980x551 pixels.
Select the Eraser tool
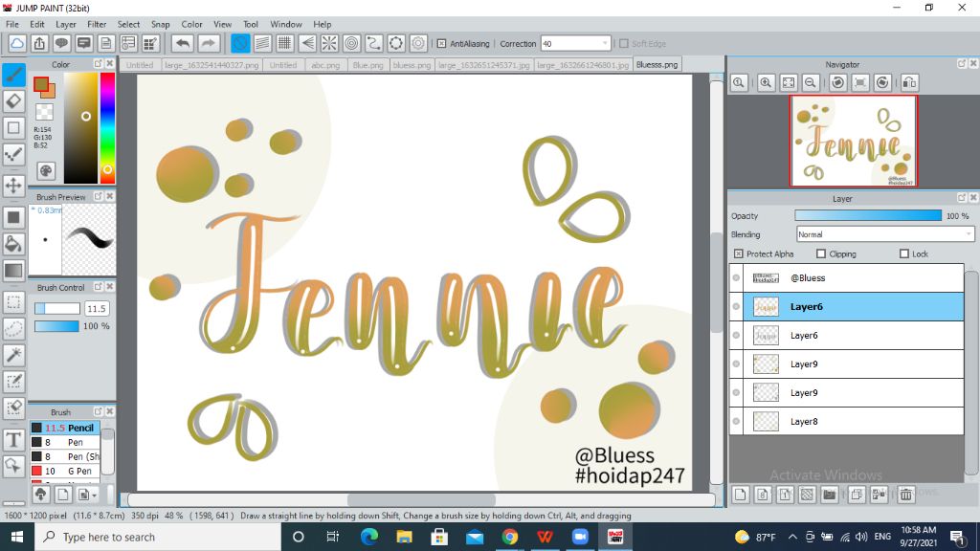[13, 101]
